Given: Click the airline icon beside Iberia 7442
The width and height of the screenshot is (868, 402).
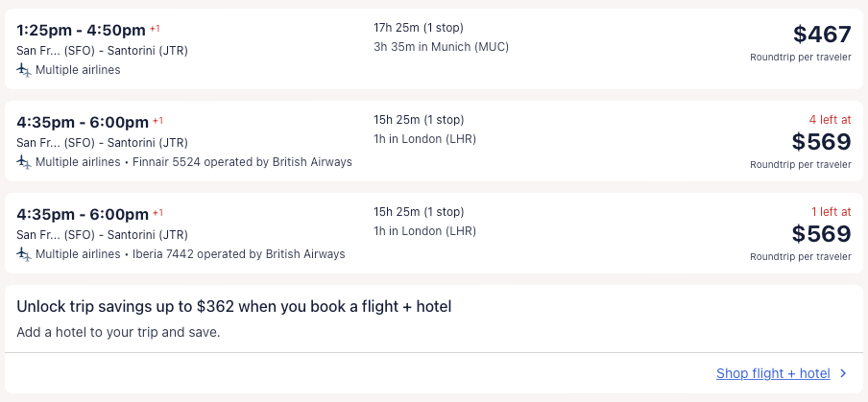Looking at the screenshot, I should point(24,254).
